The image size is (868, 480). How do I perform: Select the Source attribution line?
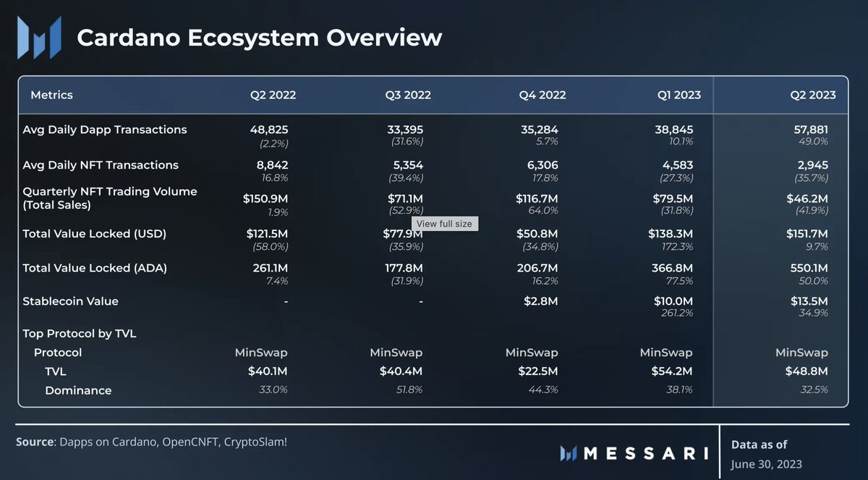pos(152,441)
